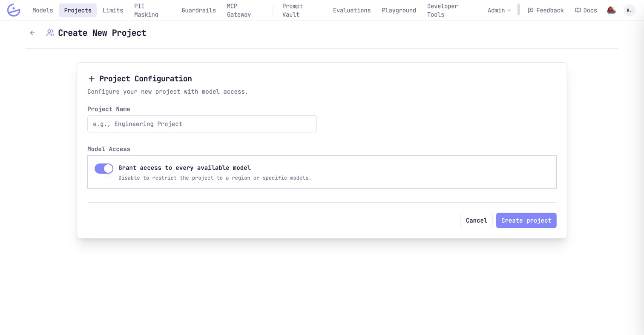Navigate to Developer Tools

coord(443,10)
